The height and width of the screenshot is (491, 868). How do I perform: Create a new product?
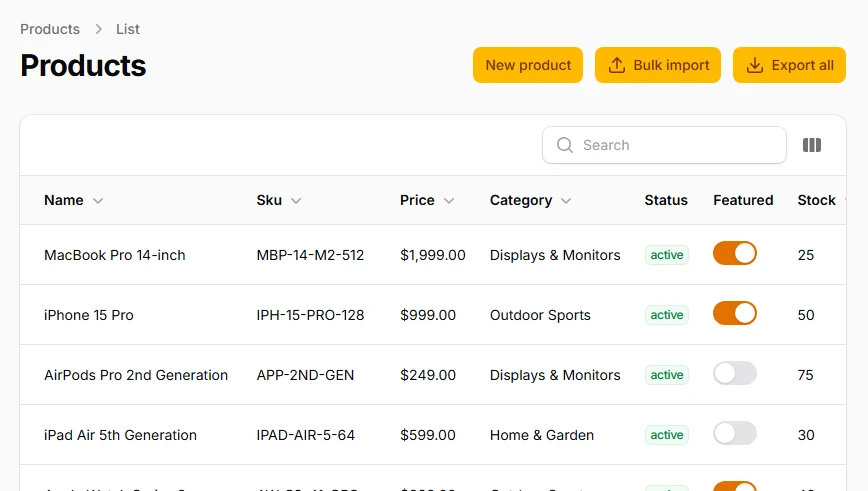[528, 65]
